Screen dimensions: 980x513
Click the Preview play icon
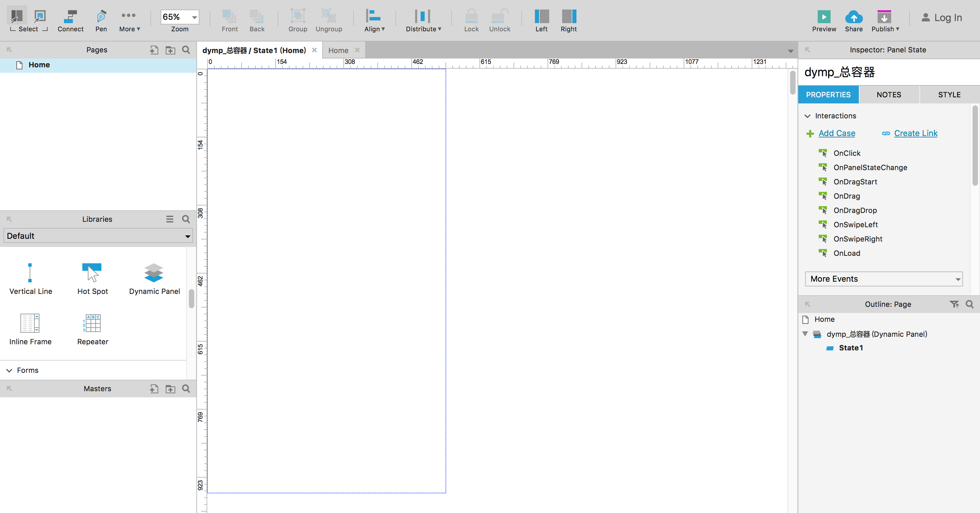(x=823, y=17)
